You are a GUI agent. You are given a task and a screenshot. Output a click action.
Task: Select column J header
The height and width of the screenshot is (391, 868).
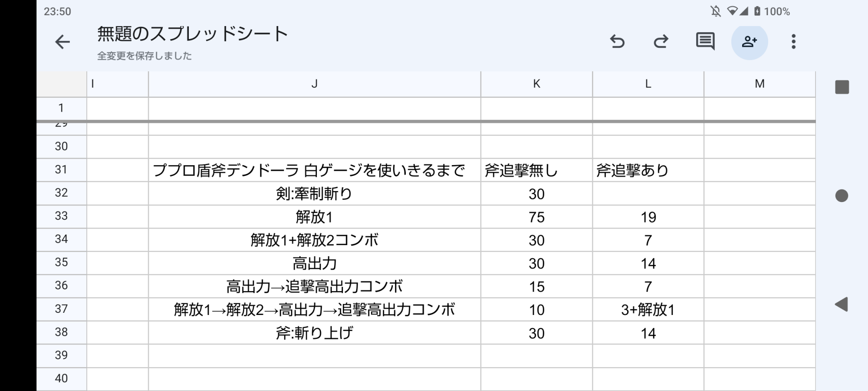click(314, 84)
